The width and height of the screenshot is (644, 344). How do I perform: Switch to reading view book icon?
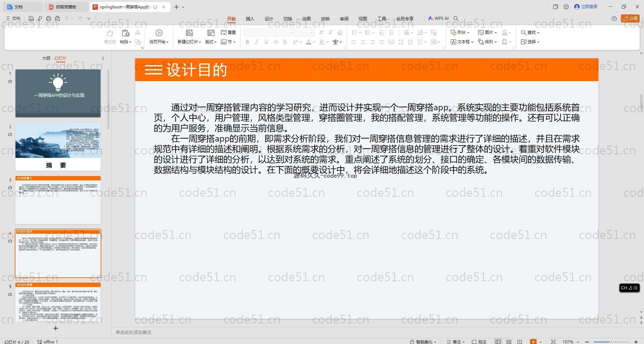[x=520, y=342]
